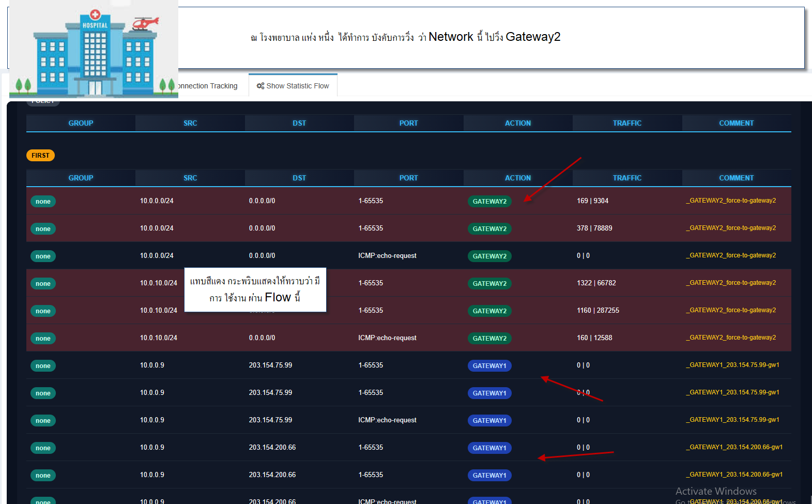The width and height of the screenshot is (812, 504).
Task: Click the none badge in the 203.154.75.99 ICMP row
Action: [x=43, y=421]
